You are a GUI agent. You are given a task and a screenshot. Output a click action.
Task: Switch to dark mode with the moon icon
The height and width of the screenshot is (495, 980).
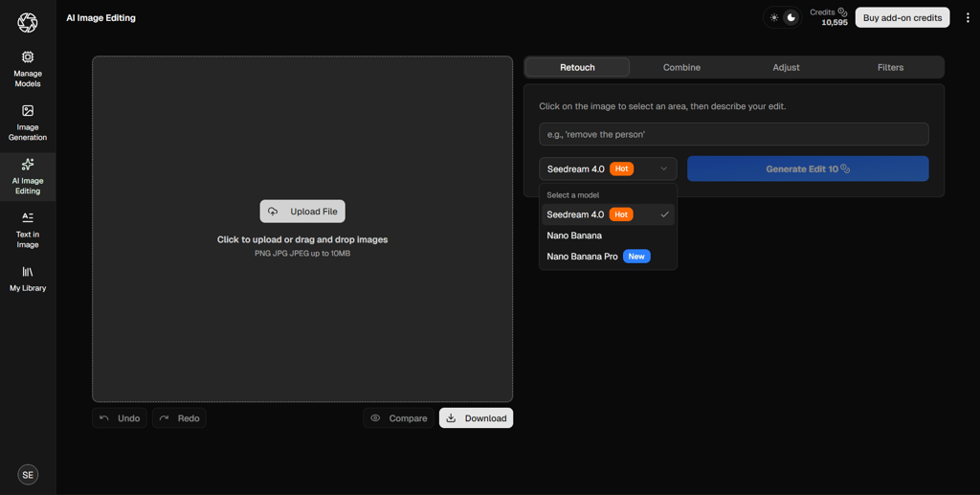click(791, 17)
